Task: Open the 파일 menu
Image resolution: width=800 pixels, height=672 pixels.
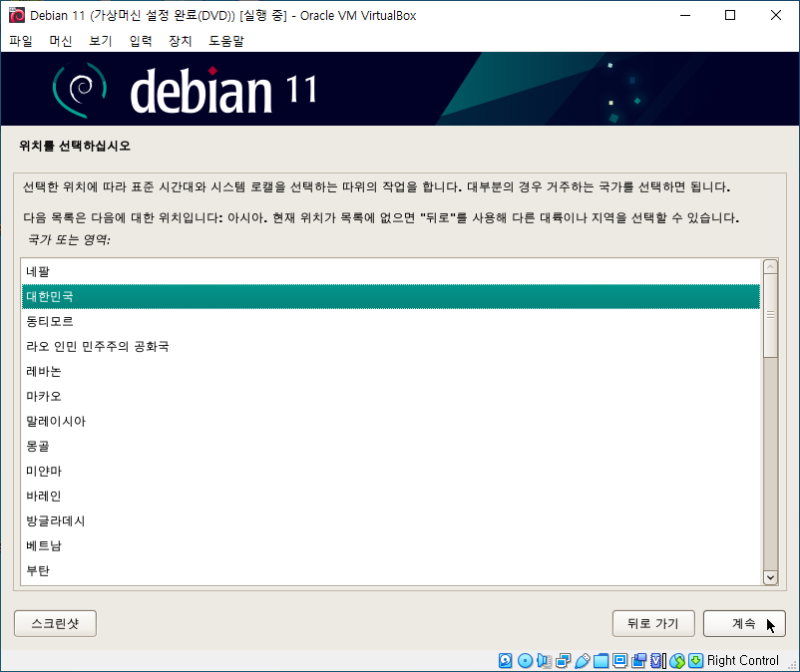Action: coord(21,41)
